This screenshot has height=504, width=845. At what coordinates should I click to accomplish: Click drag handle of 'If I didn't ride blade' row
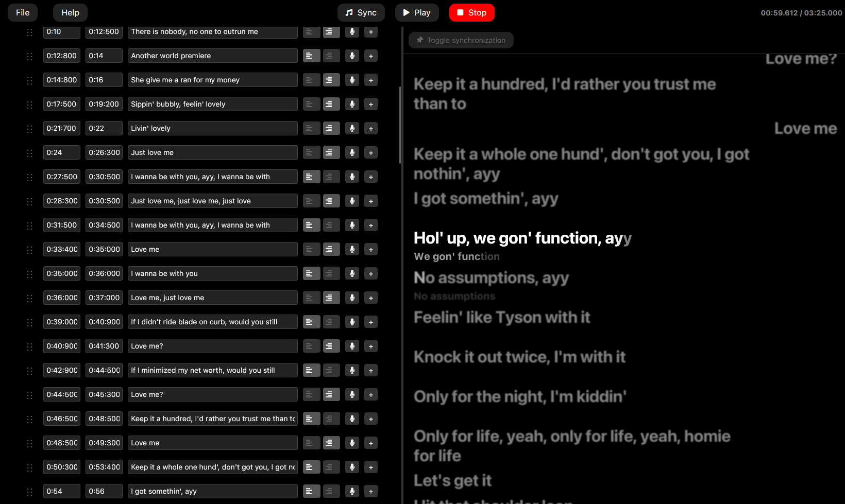29,322
